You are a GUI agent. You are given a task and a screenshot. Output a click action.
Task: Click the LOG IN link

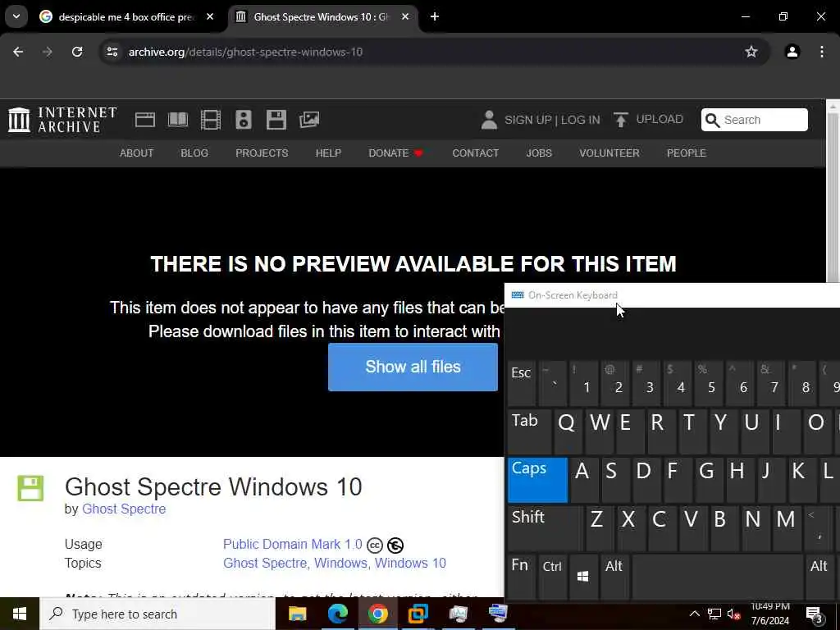click(580, 120)
